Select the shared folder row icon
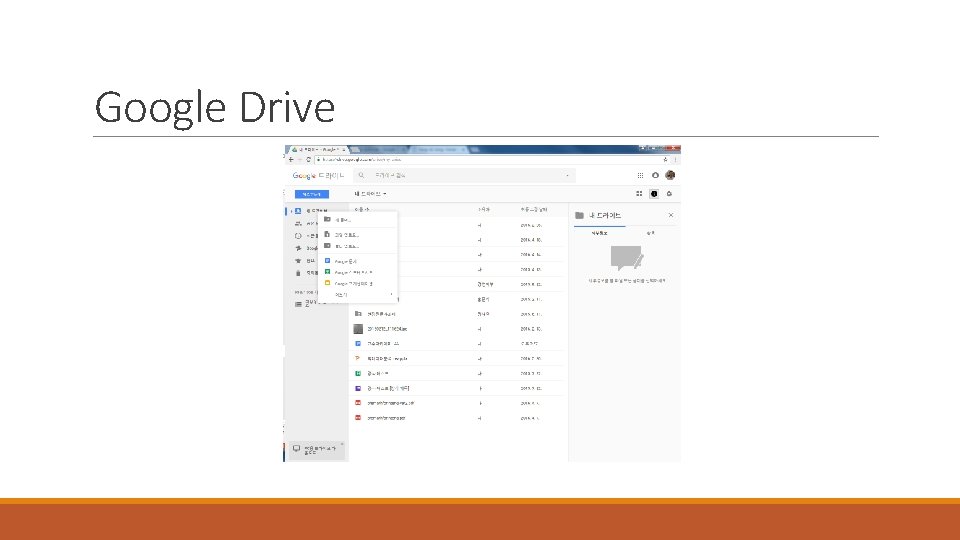 (x=358, y=313)
